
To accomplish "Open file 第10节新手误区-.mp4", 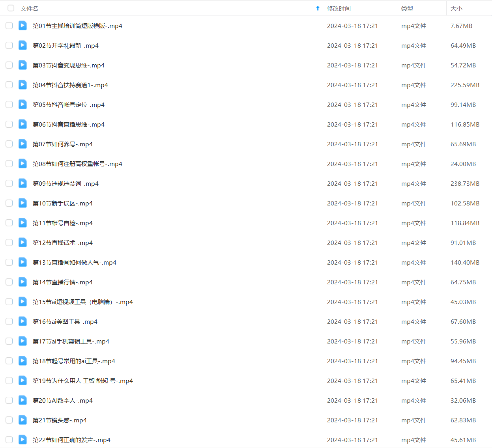I will (63, 203).
